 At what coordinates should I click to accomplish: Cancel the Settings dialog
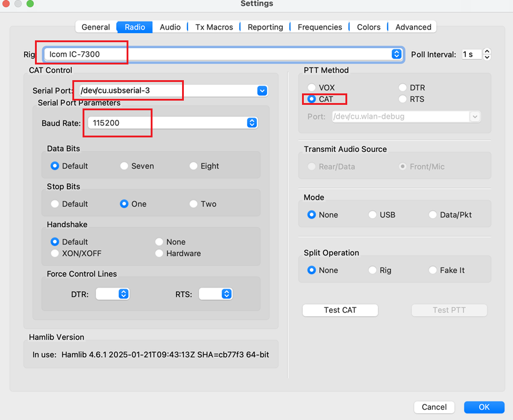434,407
